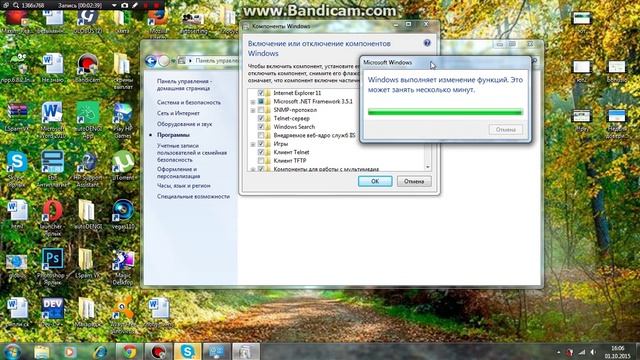The height and width of the screenshot is (360, 640).
Task: Uncheck the Windows Search checkbox
Action: tap(261, 127)
